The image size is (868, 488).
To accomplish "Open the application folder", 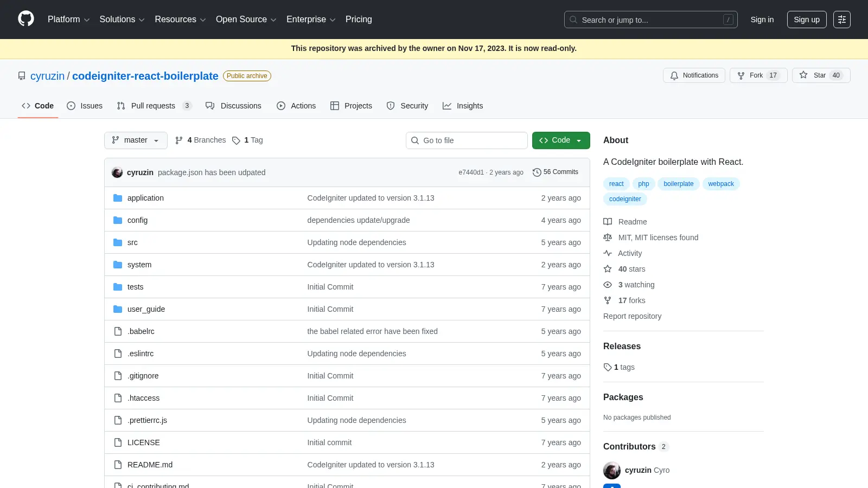I will click(x=145, y=198).
